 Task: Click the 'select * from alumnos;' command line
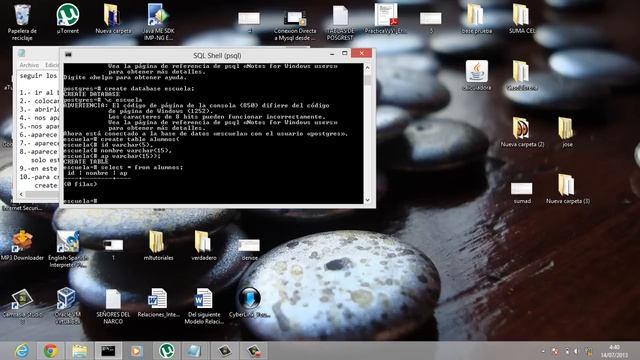pyautogui.click(x=123, y=167)
